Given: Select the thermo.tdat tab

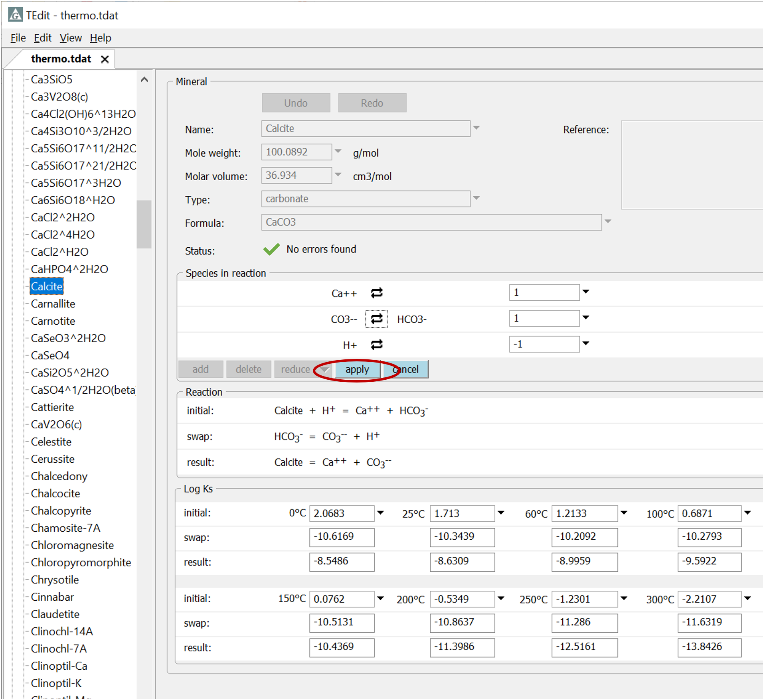Looking at the screenshot, I should [61, 59].
